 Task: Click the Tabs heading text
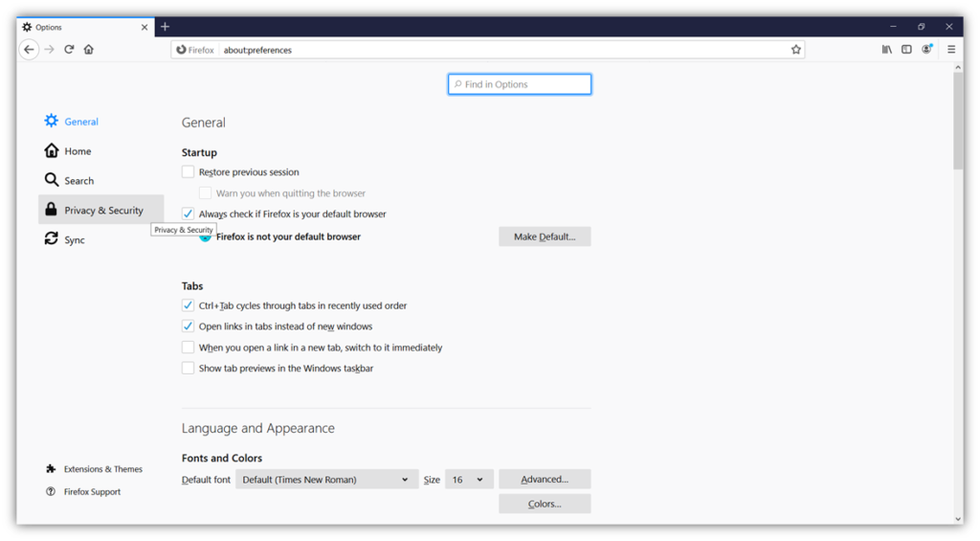point(192,286)
